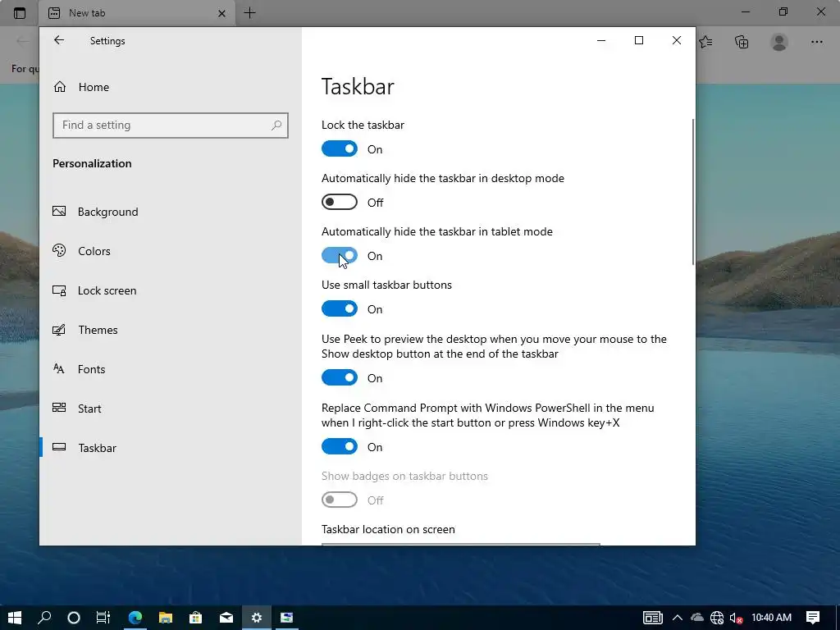Open the Windows Start menu
This screenshot has width=840, height=630.
click(x=15, y=618)
